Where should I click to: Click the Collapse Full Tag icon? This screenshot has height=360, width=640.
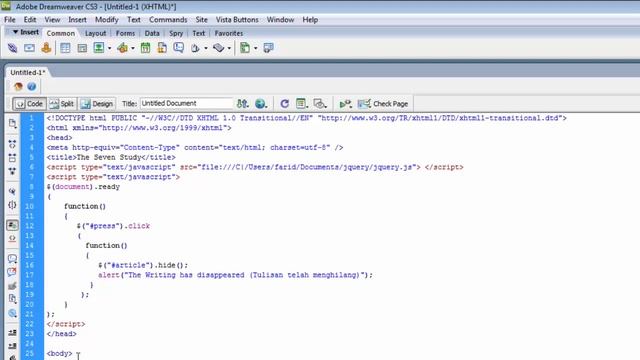tap(12, 144)
